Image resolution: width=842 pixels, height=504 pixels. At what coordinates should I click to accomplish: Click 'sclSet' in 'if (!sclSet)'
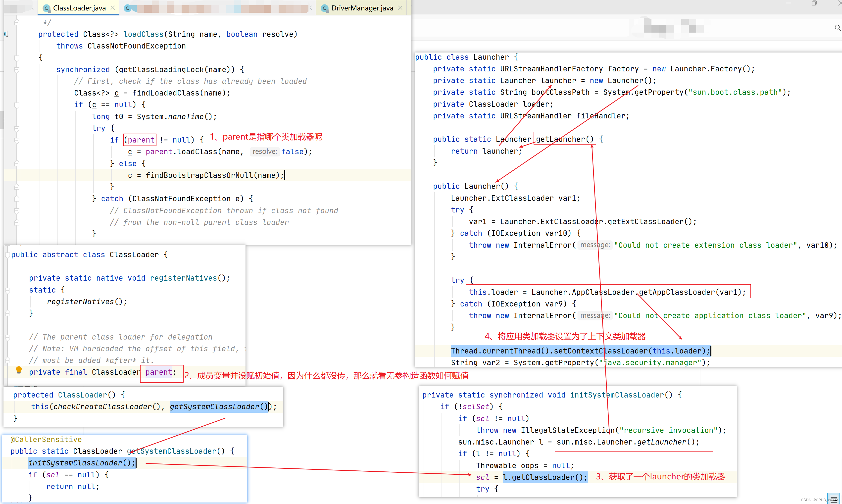476,406
